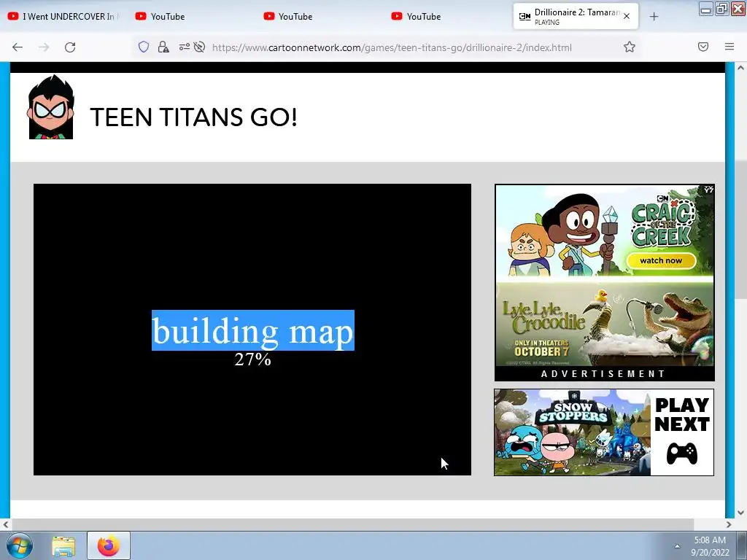The width and height of the screenshot is (747, 560).
Task: Restore down the Firefox window
Action: pos(721,9)
